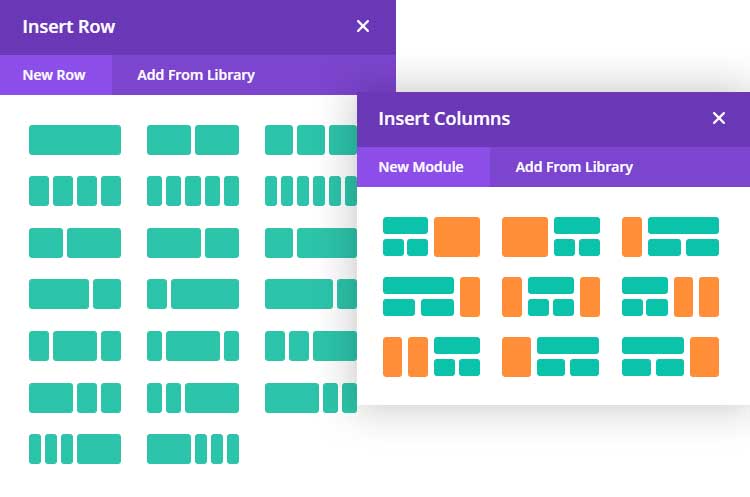The width and height of the screenshot is (750, 497).
Task: Choose layout with two narrow orange columns on left
Action: (431, 357)
